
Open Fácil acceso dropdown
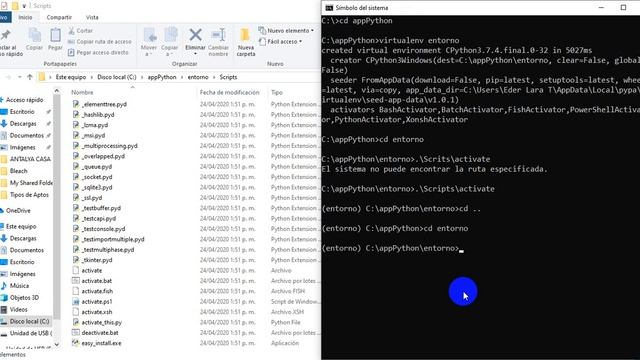280,42
